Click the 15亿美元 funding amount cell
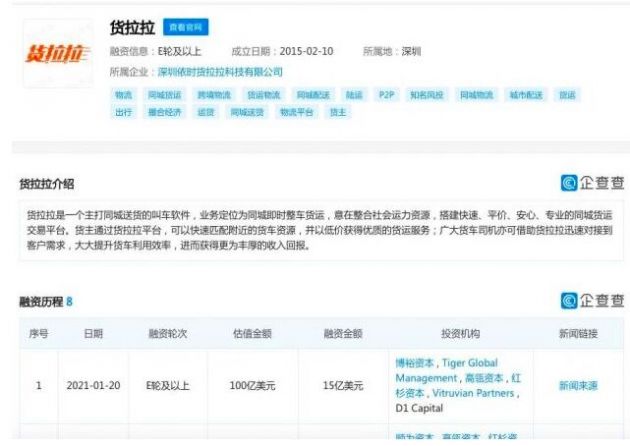The width and height of the screenshot is (630, 446). (x=343, y=386)
